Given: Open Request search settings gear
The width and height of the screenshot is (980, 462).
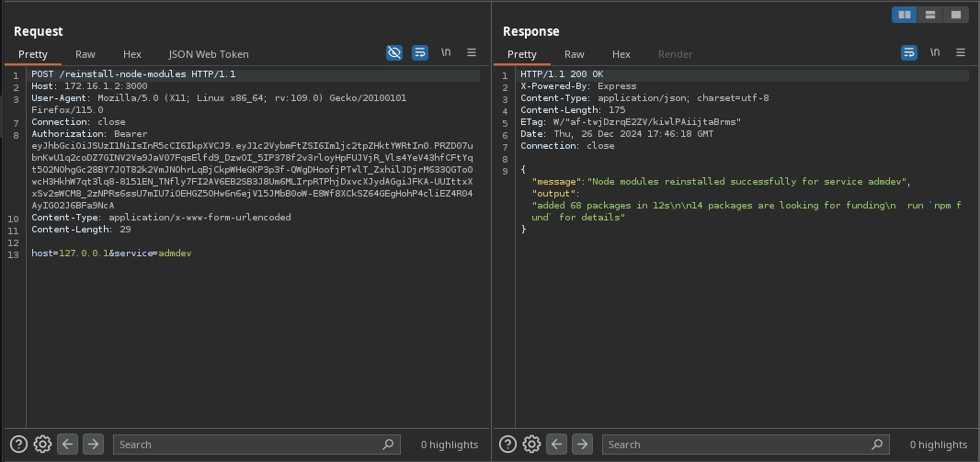Looking at the screenshot, I should click(42, 445).
